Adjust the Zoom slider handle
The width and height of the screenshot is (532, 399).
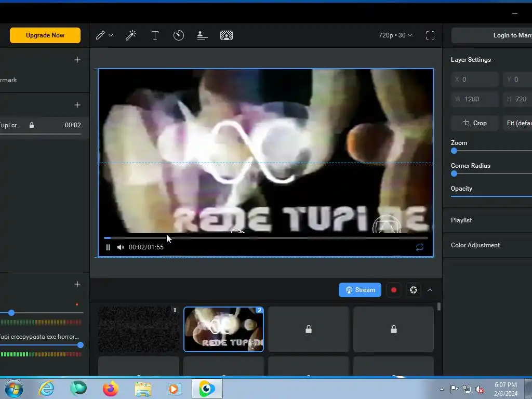454,151
